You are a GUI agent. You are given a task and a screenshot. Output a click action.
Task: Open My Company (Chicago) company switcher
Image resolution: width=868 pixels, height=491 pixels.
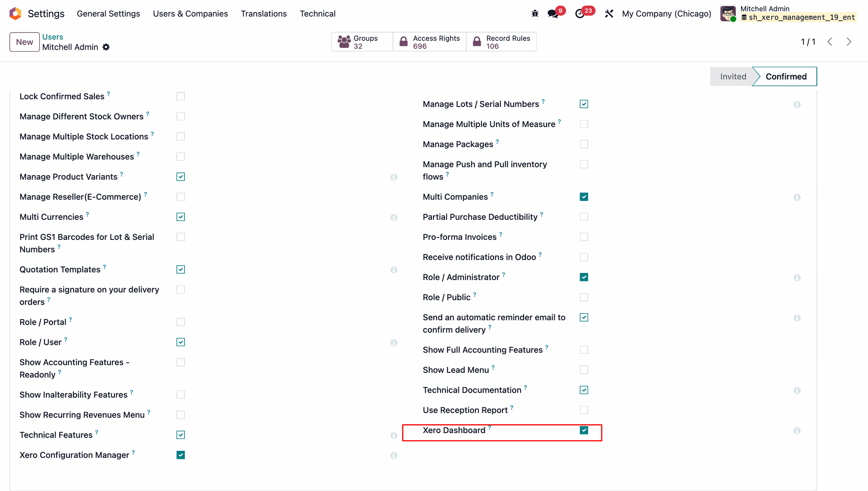point(666,14)
